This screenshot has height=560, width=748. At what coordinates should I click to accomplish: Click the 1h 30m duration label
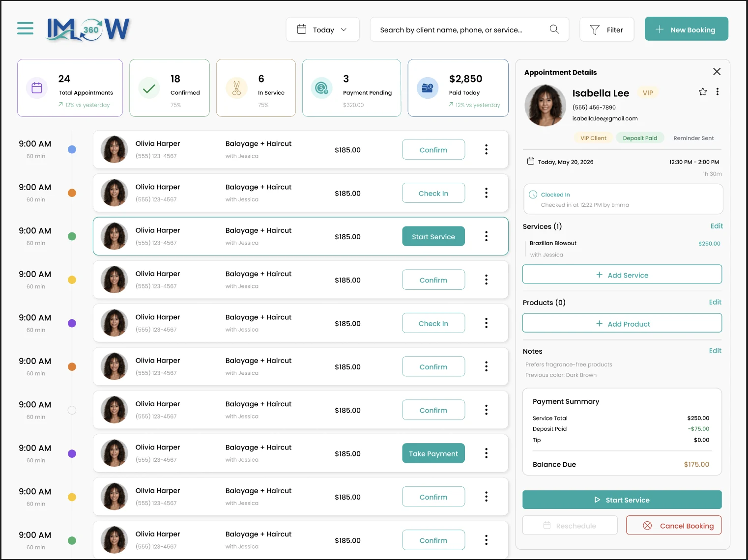[x=712, y=174]
